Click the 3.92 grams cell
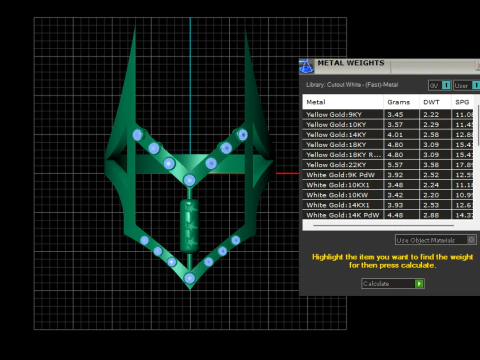480x360 pixels. click(x=401, y=175)
